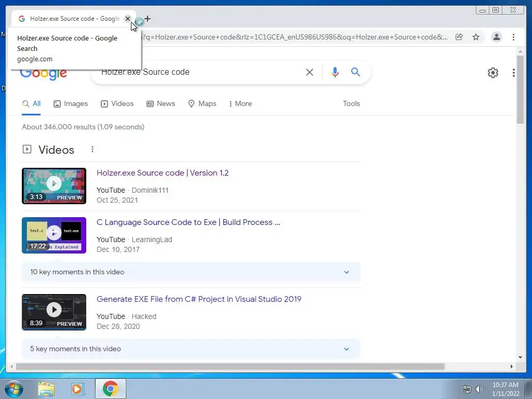Switch to Maps results tab
532x399 pixels.
[x=202, y=104]
